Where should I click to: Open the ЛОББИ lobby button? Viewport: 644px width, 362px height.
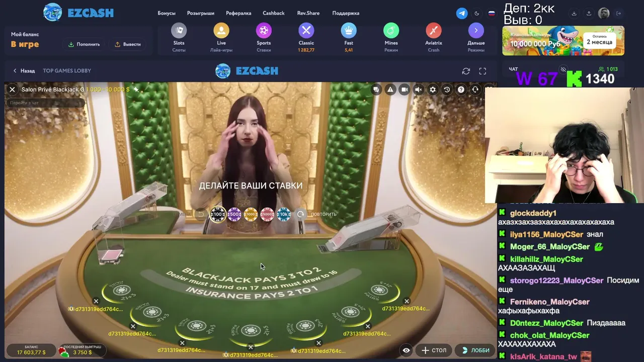click(475, 350)
